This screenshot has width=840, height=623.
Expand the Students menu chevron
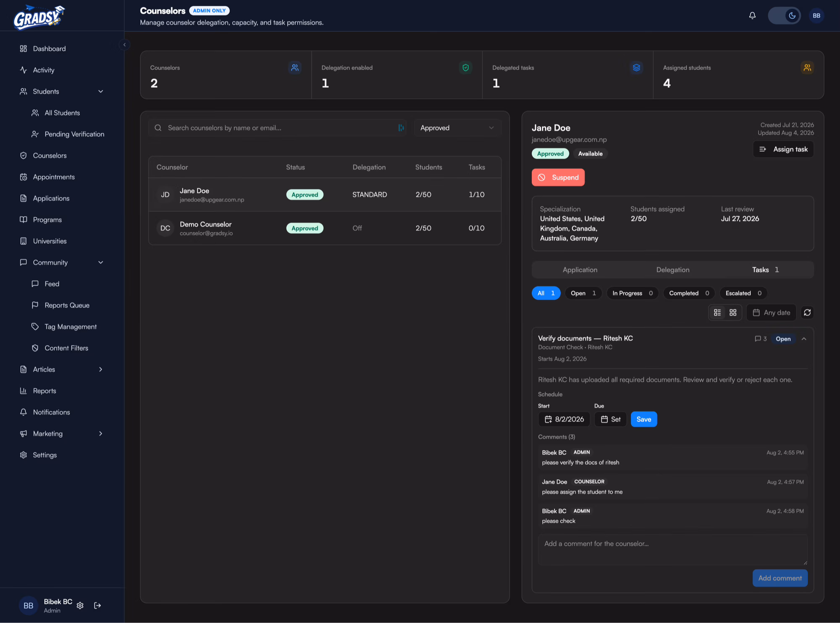pyautogui.click(x=101, y=91)
